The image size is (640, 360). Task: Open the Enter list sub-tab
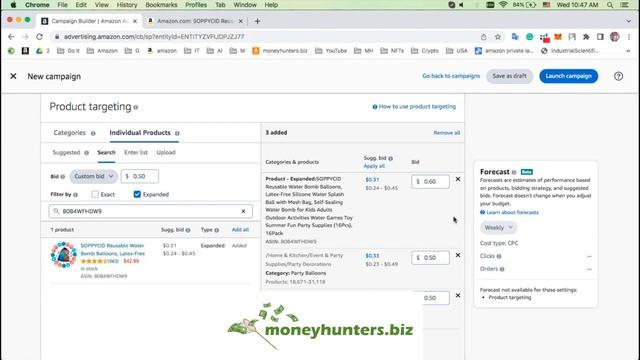[x=136, y=153]
